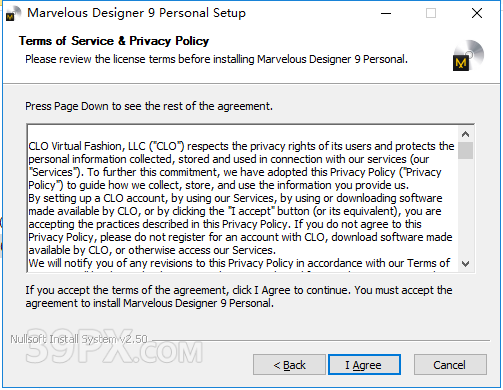Click the If you accept the terms paragraph

point(239,297)
